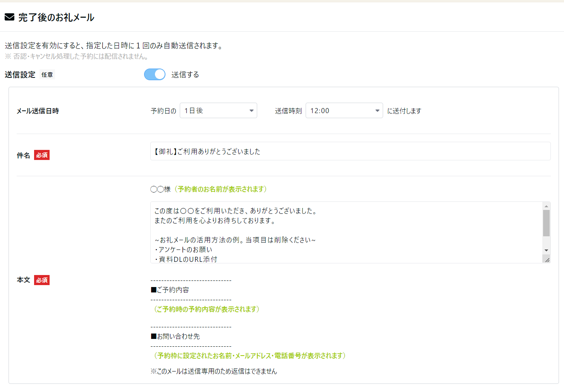Click the red 必須 badge beside 本文
Viewport: 564px width, 392px height.
pos(41,280)
